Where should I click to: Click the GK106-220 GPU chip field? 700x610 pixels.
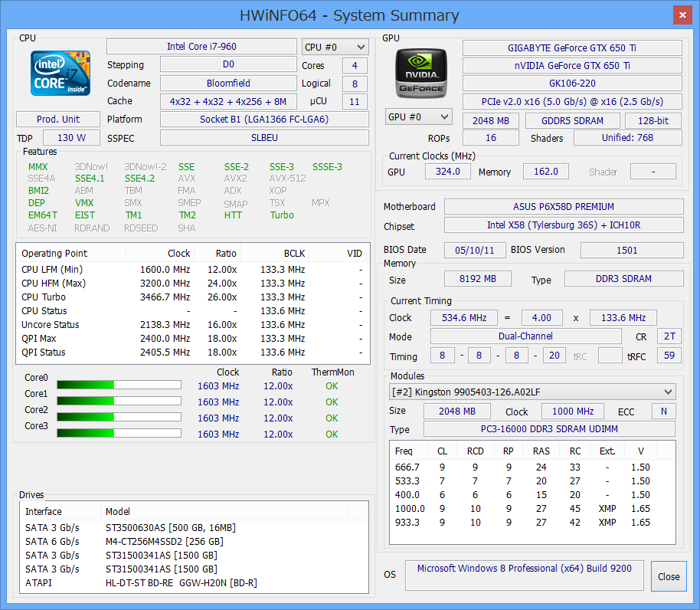[x=572, y=83]
